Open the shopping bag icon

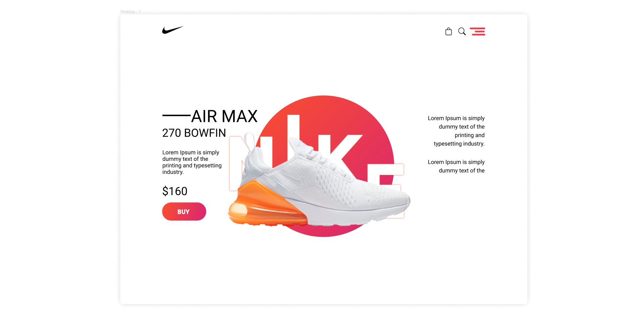[x=448, y=32]
